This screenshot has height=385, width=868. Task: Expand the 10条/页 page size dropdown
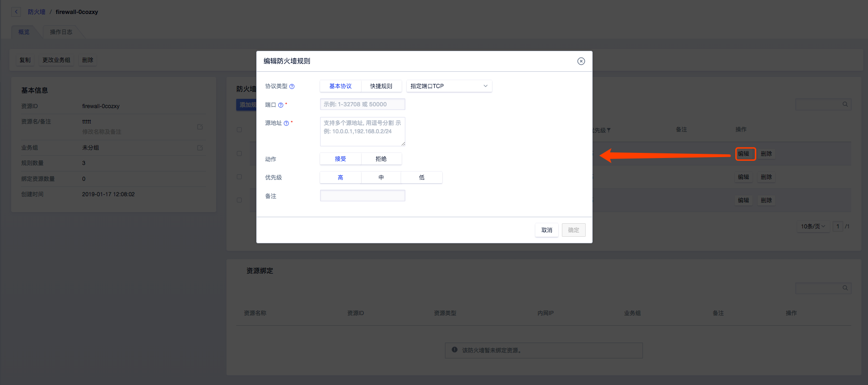coord(813,227)
